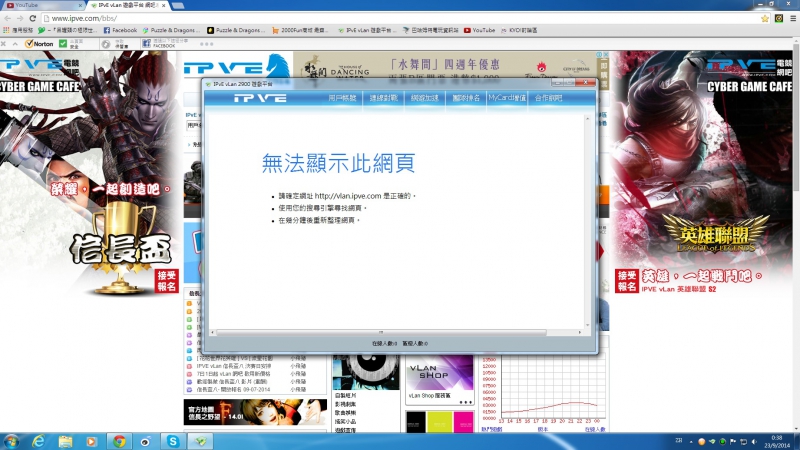The height and width of the screenshot is (450, 800).
Task: Switch to IPvE vLan app in taskbar
Action: point(200,441)
